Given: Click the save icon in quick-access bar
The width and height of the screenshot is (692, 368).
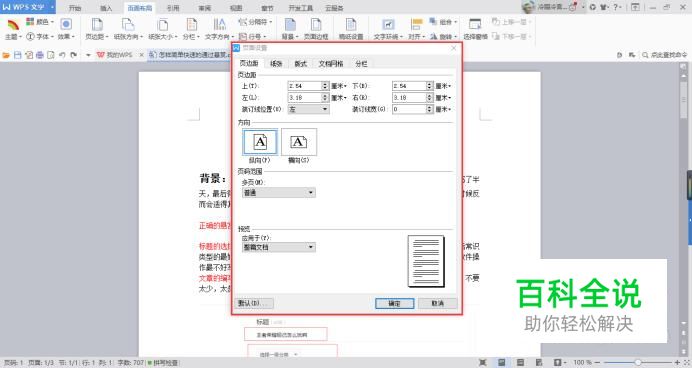Looking at the screenshot, I should click(x=18, y=55).
